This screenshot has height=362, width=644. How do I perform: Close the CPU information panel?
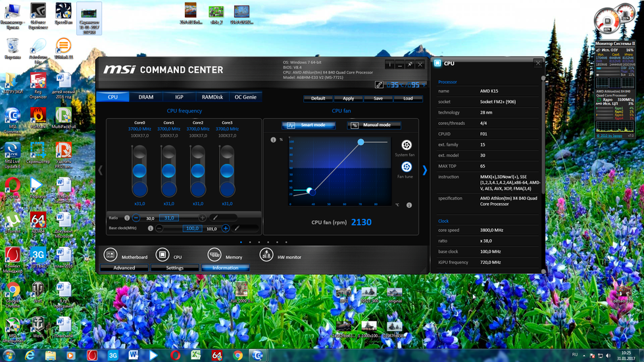tap(538, 62)
